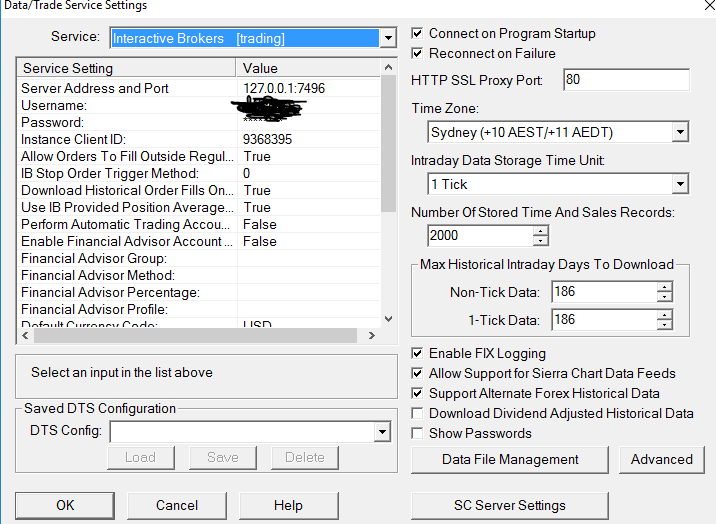Click the Load DTS configuration button
Screen dimensions: 716x524
(141, 457)
